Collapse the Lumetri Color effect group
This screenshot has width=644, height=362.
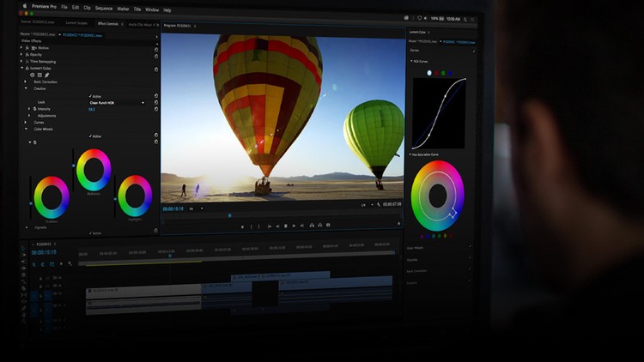click(21, 68)
